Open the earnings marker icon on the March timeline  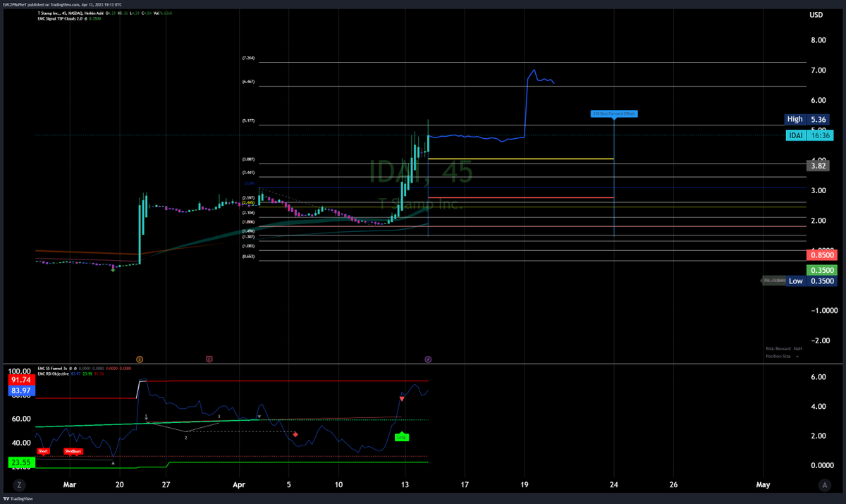(140, 359)
